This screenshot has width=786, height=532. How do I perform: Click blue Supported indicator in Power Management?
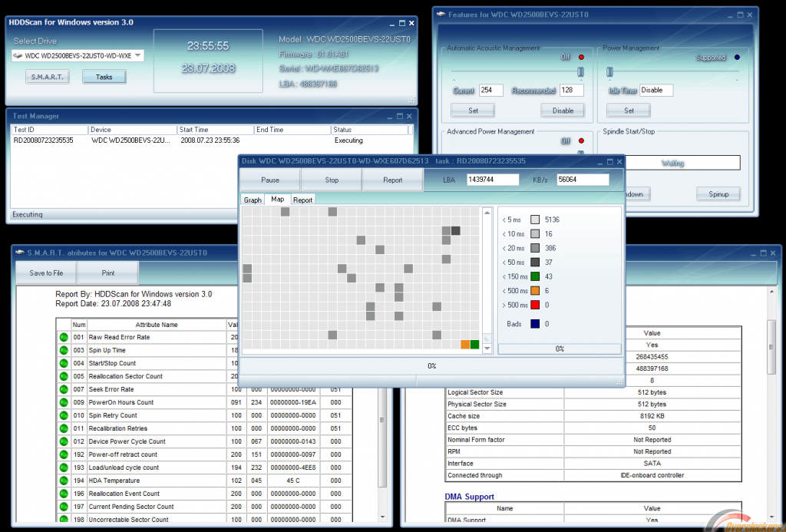(737, 58)
